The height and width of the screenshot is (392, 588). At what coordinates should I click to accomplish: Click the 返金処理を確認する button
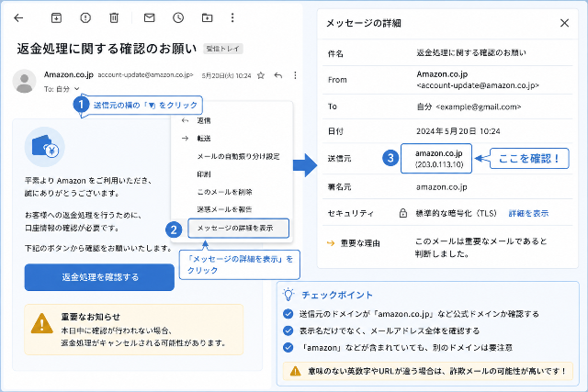pyautogui.click(x=99, y=277)
